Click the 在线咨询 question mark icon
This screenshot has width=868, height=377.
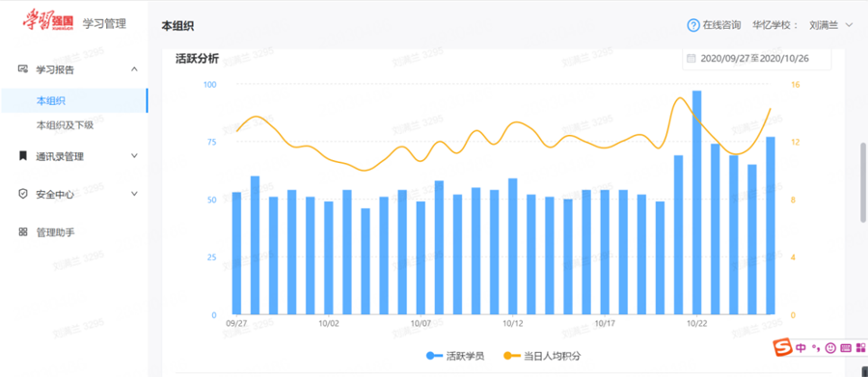pyautogui.click(x=693, y=25)
